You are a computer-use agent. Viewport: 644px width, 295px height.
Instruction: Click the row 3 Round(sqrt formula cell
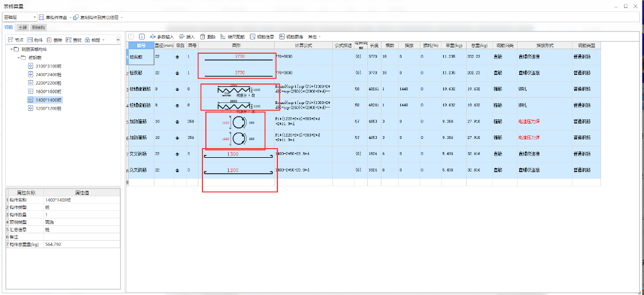pyautogui.click(x=304, y=89)
